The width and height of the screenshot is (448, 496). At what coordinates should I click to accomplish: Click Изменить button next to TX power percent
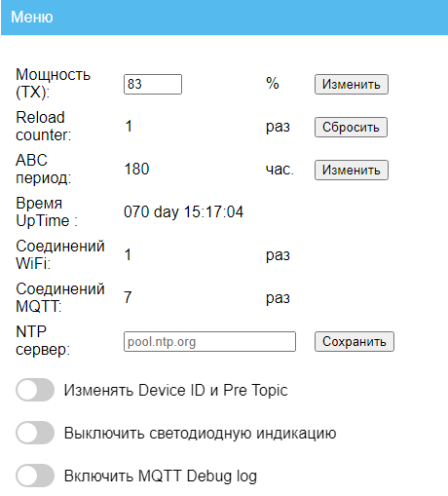point(352,85)
